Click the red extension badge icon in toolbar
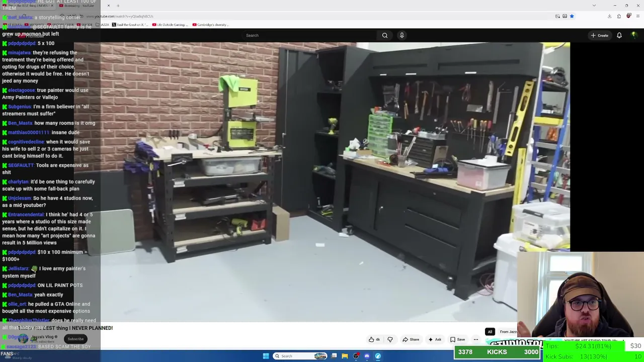Screen dimensions: 644x362 coord(628,16)
